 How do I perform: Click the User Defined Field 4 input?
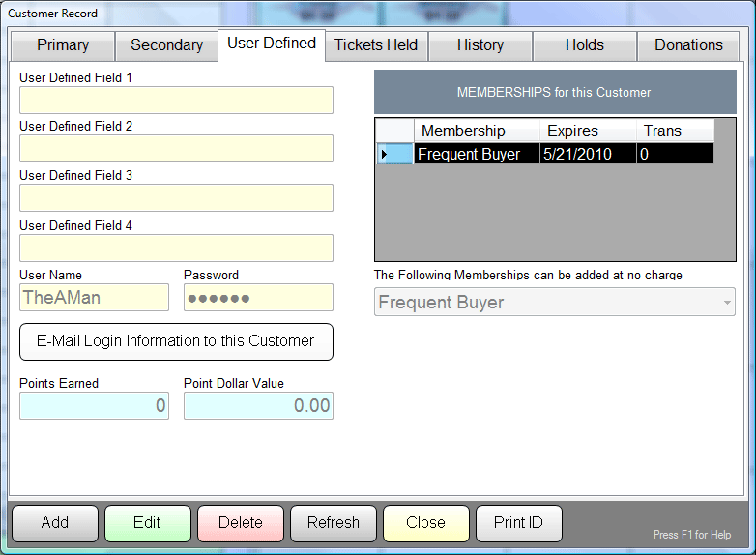pos(176,248)
